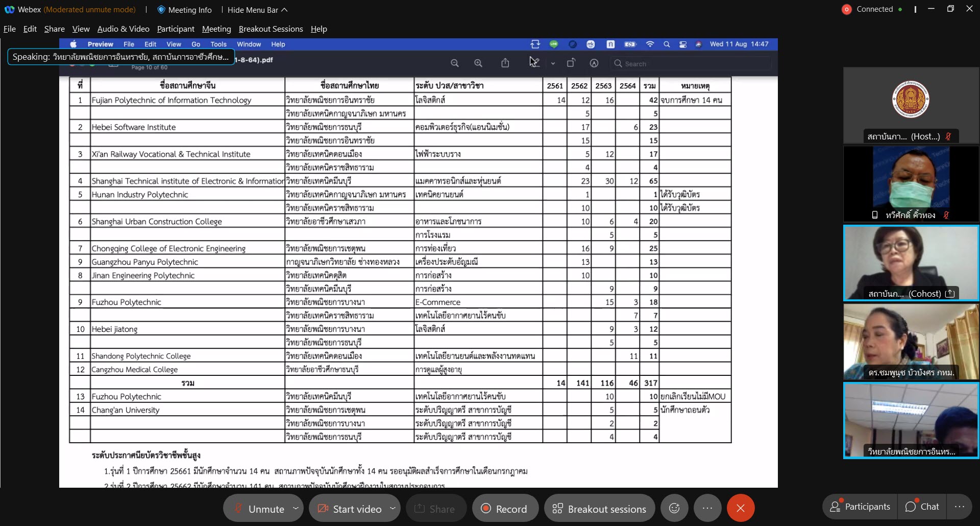The height and width of the screenshot is (526, 980).
Task: Click the cell Cangzhou Medical College
Action: [x=187, y=370]
